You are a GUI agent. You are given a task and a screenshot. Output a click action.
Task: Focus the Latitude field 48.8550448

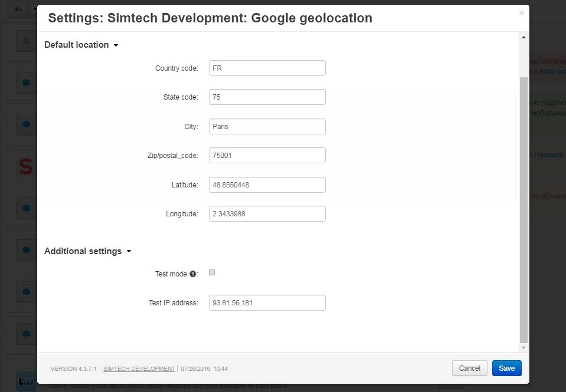pyautogui.click(x=267, y=185)
